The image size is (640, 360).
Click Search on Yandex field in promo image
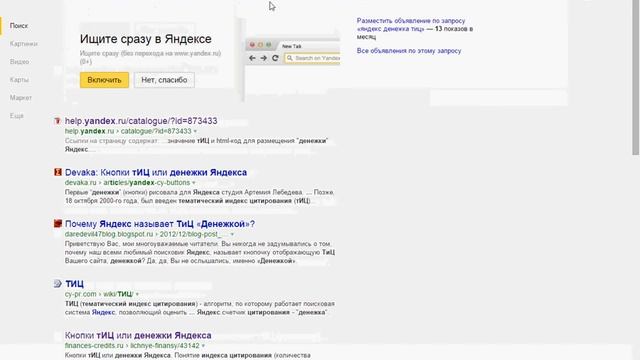[x=312, y=58]
